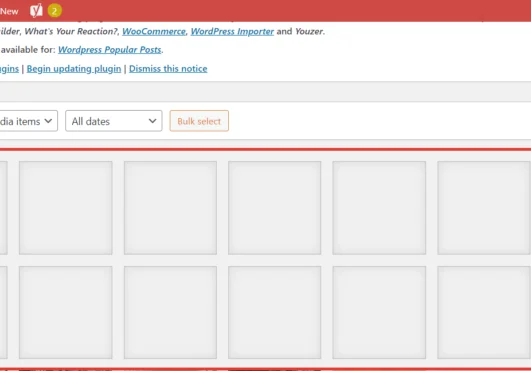
Task: Click Begin updating plugin link
Action: 74,69
